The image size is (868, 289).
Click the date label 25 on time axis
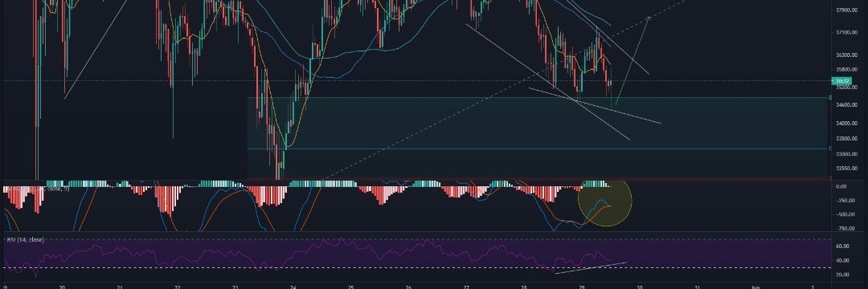click(x=351, y=287)
